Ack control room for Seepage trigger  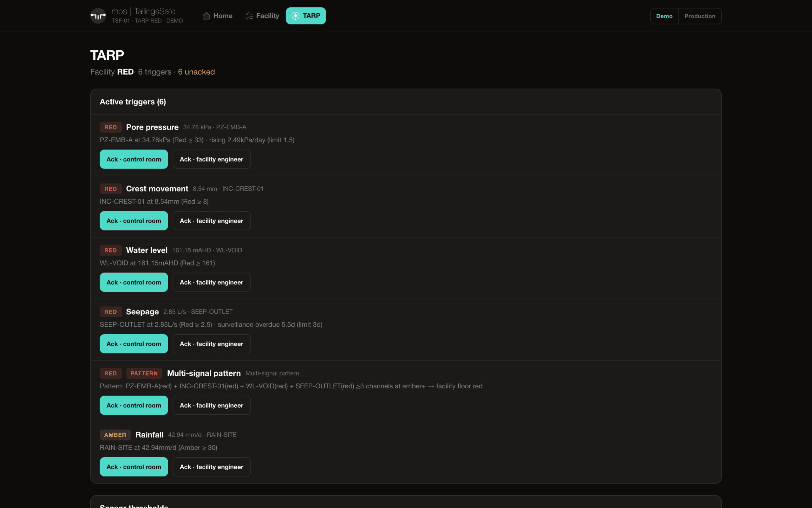[134, 344]
